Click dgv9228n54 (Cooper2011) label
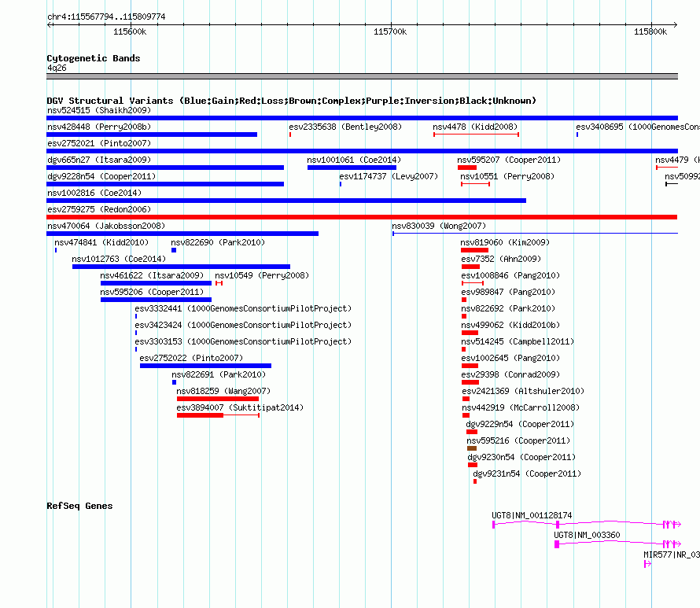This screenshot has width=700, height=608. [101, 176]
